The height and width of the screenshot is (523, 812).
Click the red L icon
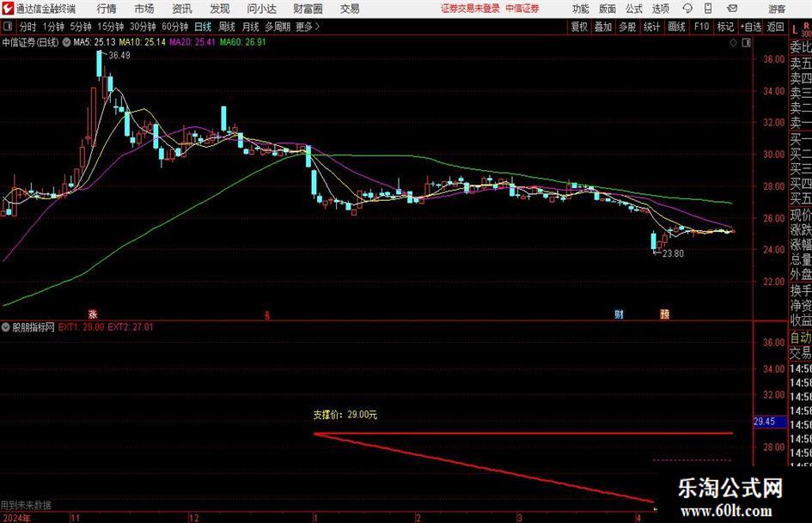click(x=795, y=31)
